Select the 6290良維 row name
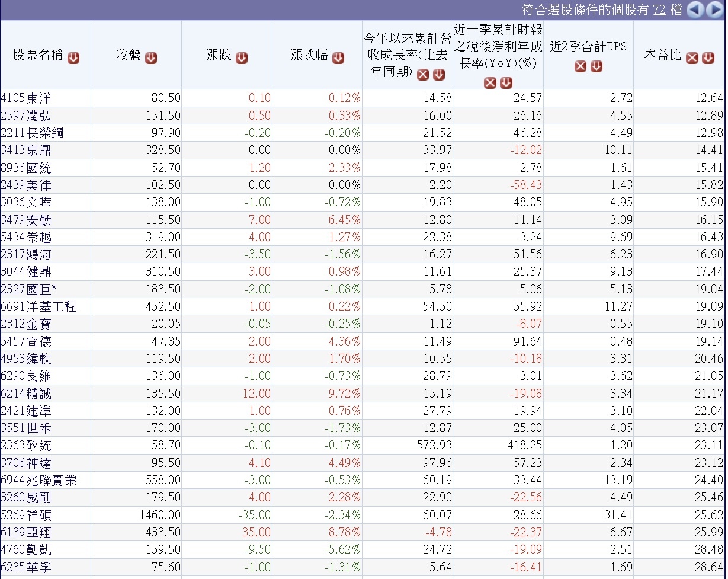728x579 pixels. 26,376
